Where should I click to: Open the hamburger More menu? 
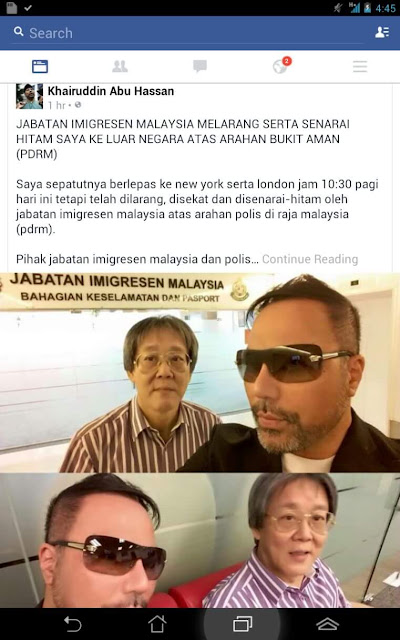[x=360, y=66]
